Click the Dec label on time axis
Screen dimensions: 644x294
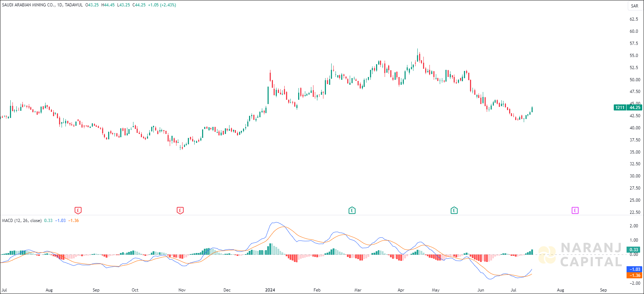point(227,290)
